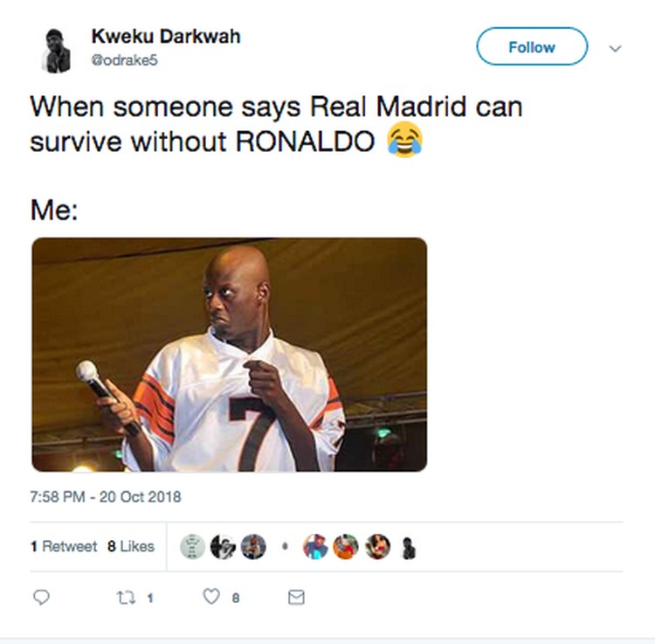Click the reply speech bubble icon
The height and width of the screenshot is (644, 655).
click(x=41, y=597)
